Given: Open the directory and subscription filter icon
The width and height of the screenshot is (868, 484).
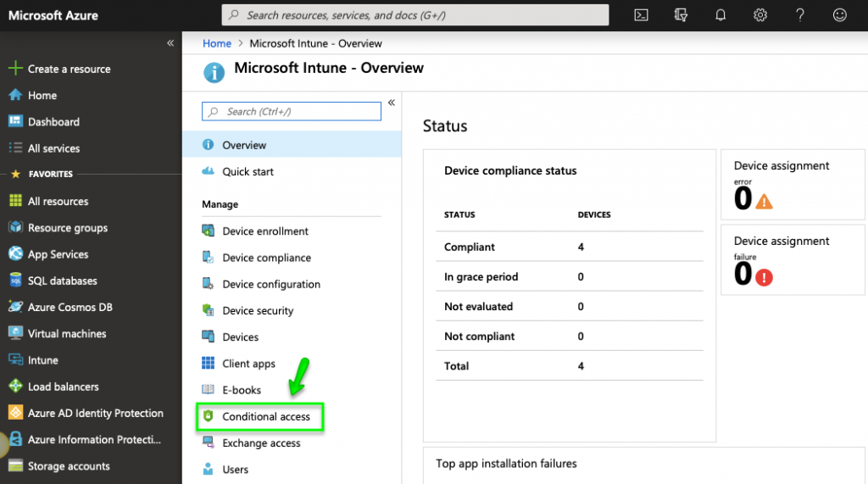Looking at the screenshot, I should point(681,15).
